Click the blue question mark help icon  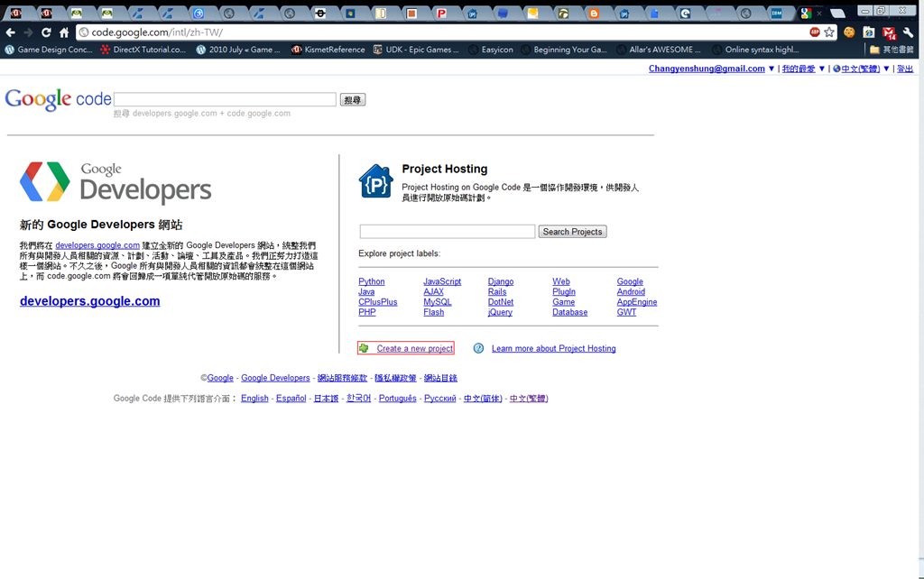tap(478, 348)
